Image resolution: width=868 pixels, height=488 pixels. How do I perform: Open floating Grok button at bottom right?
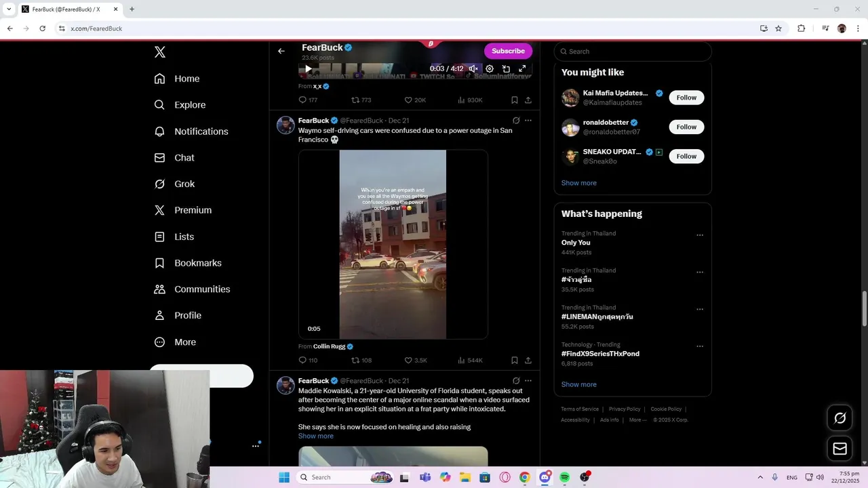tap(840, 418)
